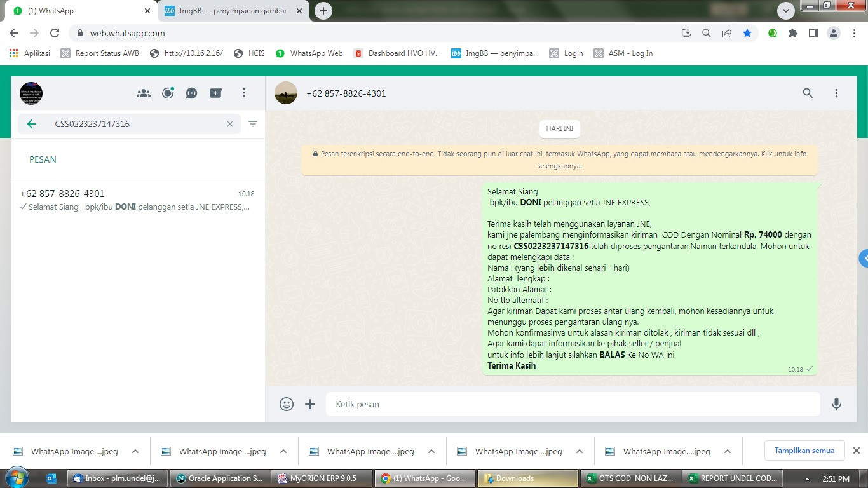Open Windows Start menu
This screenshot has height=488, width=868.
click(16, 478)
